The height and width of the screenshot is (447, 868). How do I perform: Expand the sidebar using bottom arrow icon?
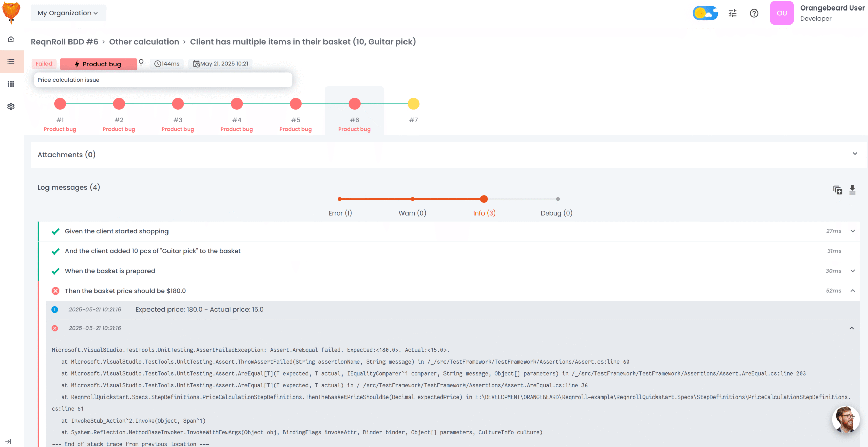coord(8,442)
